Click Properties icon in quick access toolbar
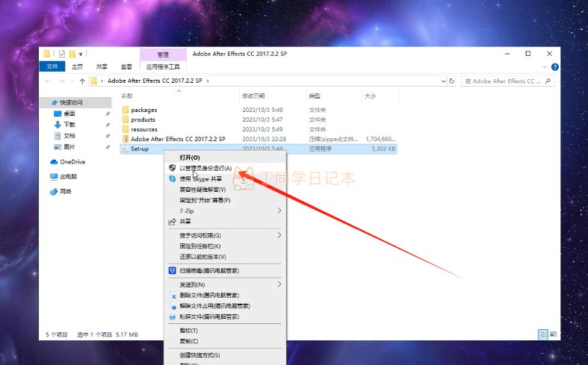 (x=62, y=54)
